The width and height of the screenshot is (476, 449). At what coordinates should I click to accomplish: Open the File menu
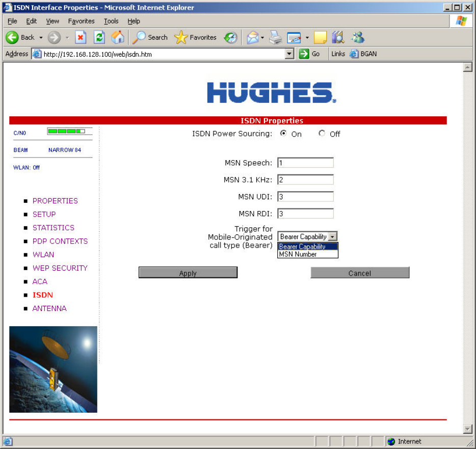[x=12, y=21]
